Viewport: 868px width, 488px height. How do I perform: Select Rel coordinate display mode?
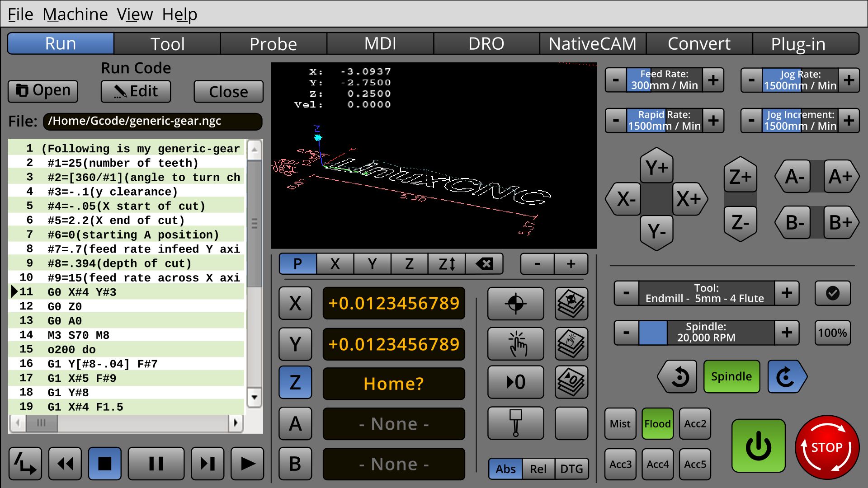[538, 469]
